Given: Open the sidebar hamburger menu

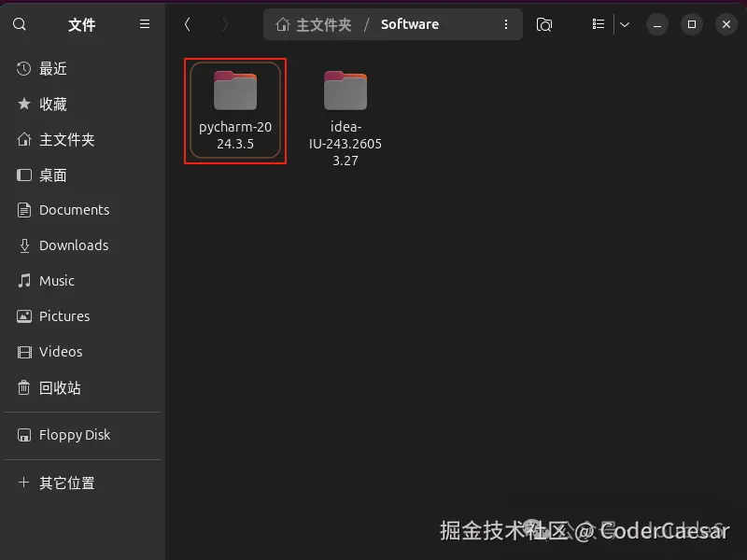Looking at the screenshot, I should tap(145, 24).
